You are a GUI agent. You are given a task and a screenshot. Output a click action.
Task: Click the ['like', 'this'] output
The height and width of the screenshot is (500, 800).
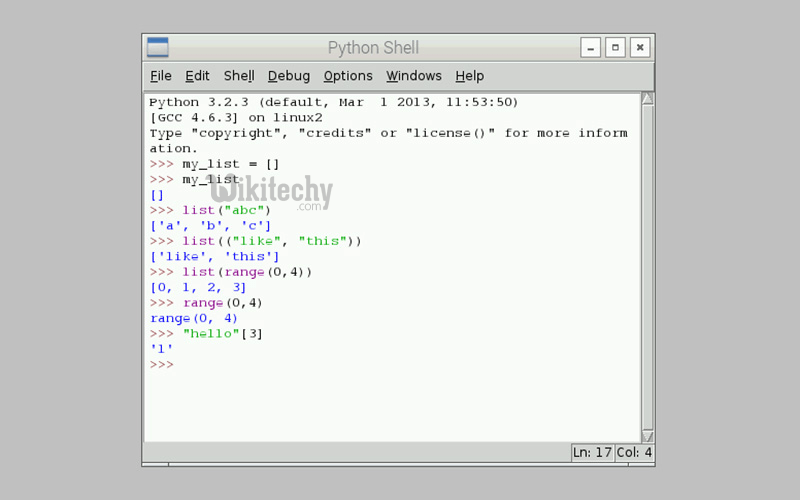214,256
